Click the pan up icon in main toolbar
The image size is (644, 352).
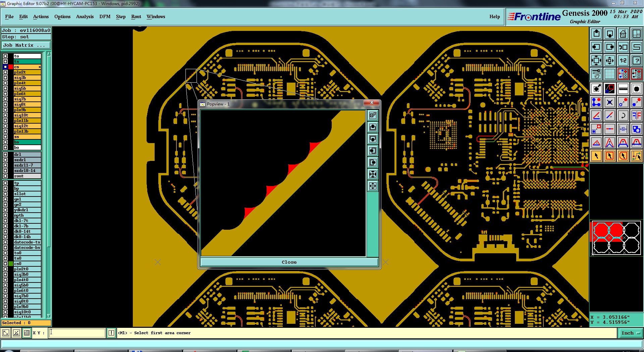click(596, 34)
